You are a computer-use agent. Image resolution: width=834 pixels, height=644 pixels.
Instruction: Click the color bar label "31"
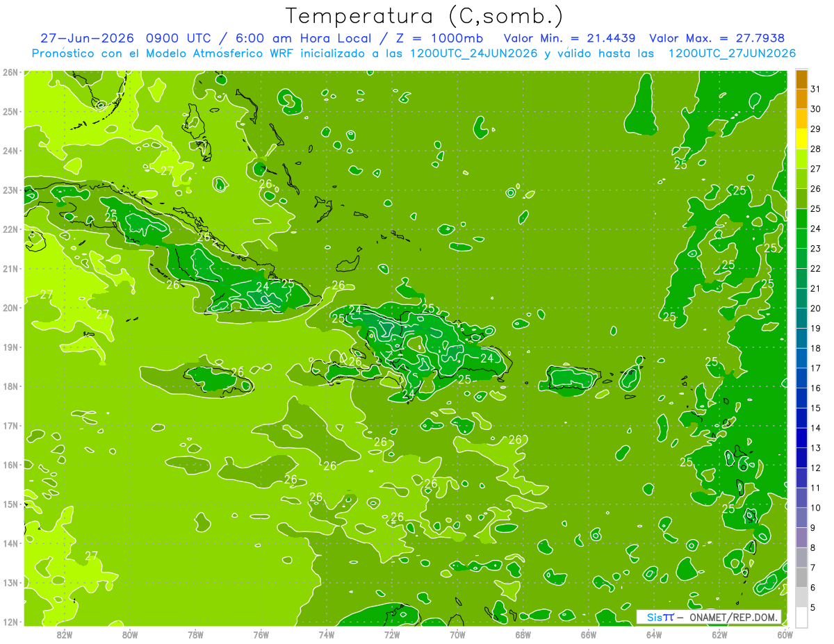click(x=816, y=89)
